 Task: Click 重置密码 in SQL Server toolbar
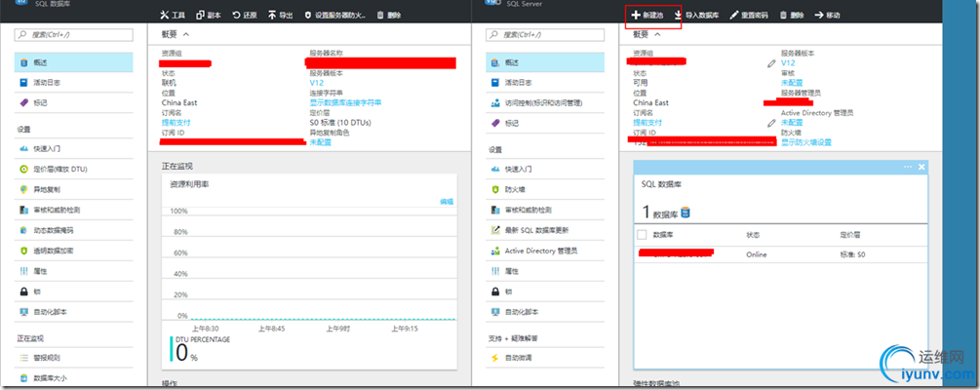point(749,15)
